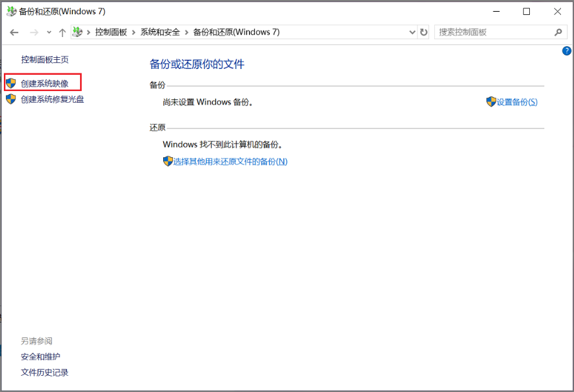Open address bar history dropdown
This screenshot has height=392, width=574.
point(412,33)
